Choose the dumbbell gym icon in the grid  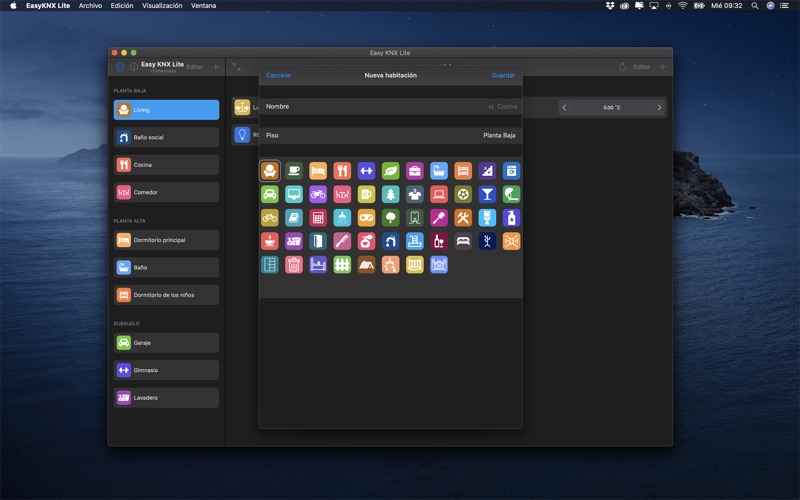click(x=366, y=171)
